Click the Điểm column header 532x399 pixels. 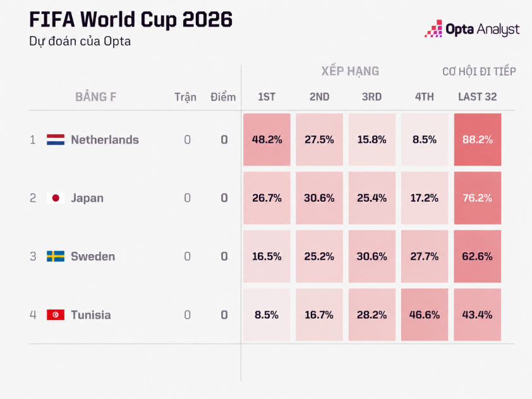pos(223,97)
